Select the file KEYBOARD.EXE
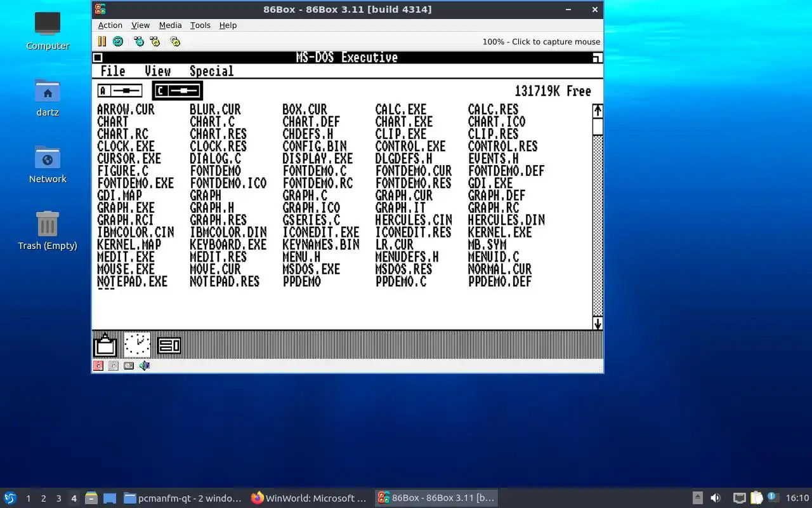 pyautogui.click(x=228, y=244)
